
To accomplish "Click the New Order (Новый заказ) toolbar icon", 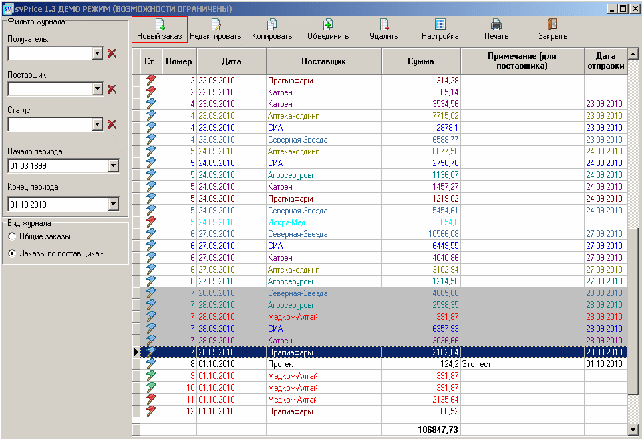I will tap(159, 24).
